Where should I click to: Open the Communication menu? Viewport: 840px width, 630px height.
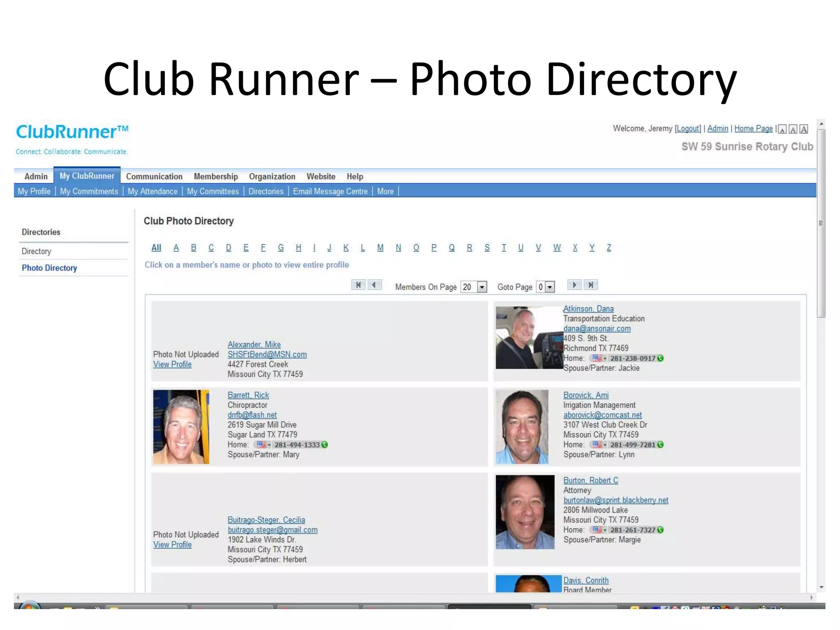point(154,176)
